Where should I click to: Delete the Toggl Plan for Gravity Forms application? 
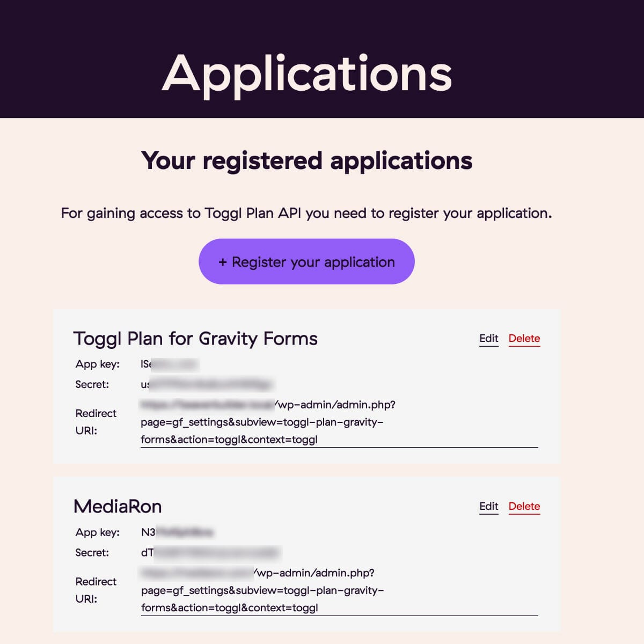(524, 338)
